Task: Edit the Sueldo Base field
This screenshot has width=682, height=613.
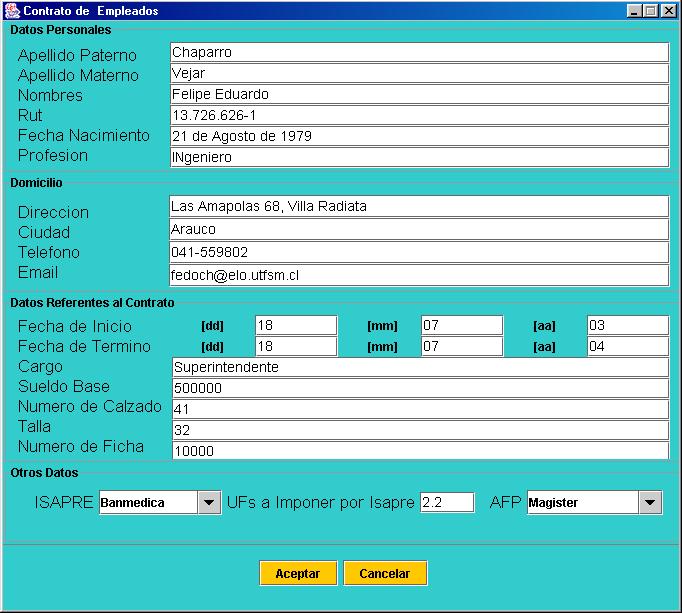Action: [419, 388]
